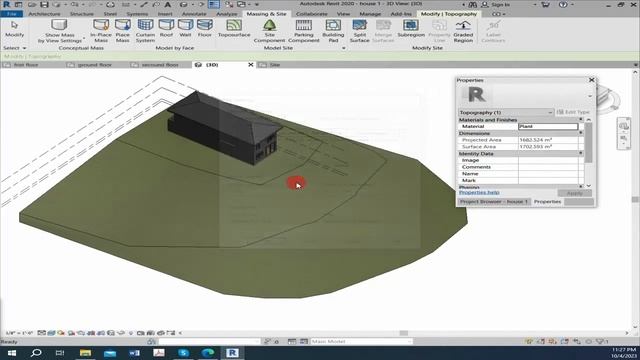The height and width of the screenshot is (360, 640).
Task: Open the File menu
Action: pyautogui.click(x=12, y=14)
